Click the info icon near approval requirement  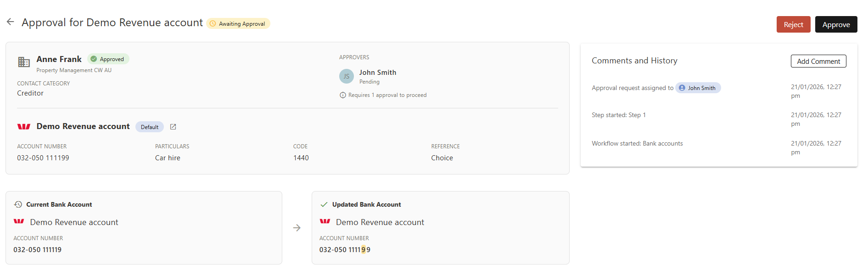click(342, 95)
